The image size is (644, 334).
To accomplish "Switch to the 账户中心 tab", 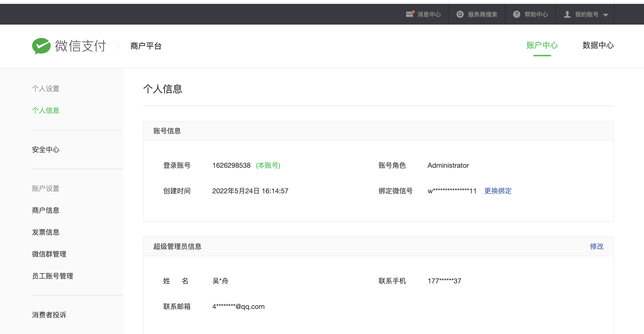I will 542,45.
